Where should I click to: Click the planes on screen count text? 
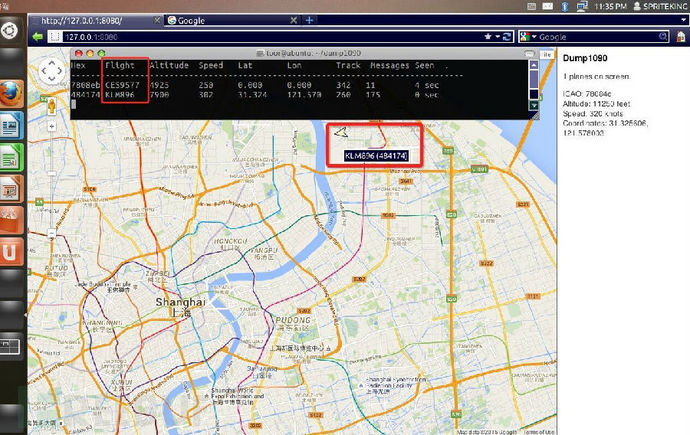click(596, 76)
